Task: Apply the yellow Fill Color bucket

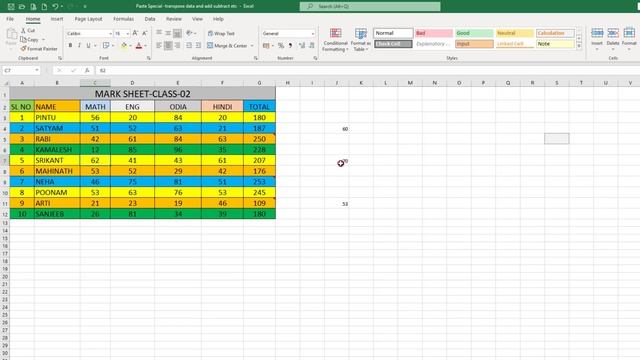Action: coord(124,45)
